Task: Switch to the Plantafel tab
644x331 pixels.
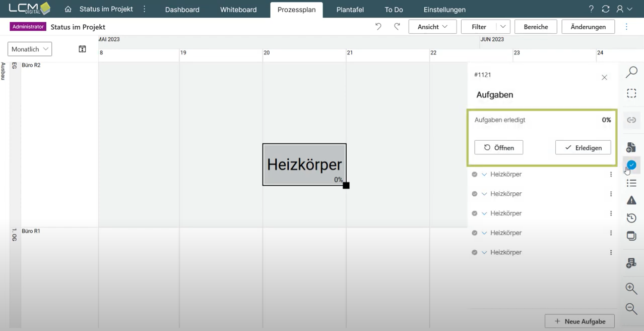Action: point(350,10)
